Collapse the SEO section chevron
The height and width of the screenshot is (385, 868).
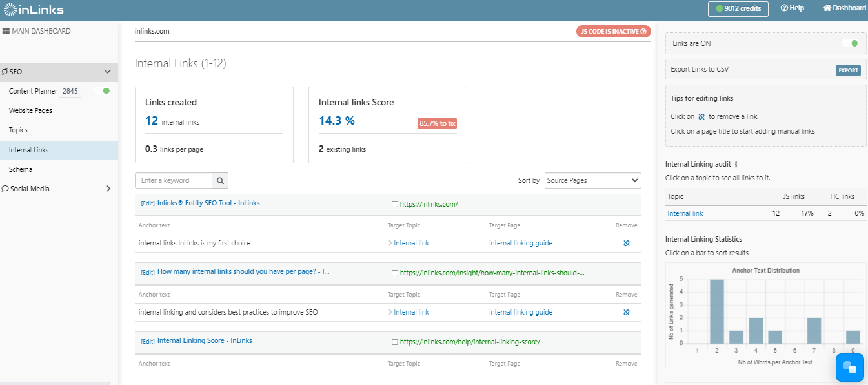(x=108, y=72)
